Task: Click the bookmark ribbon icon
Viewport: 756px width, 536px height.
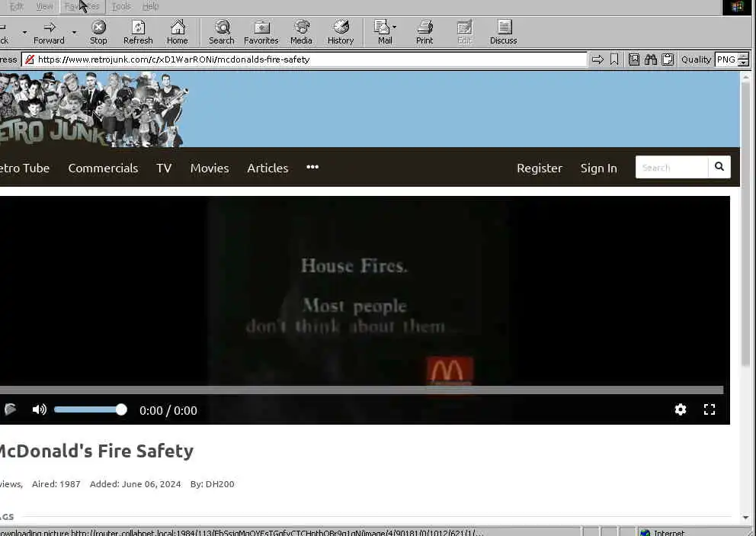Action: (x=613, y=59)
